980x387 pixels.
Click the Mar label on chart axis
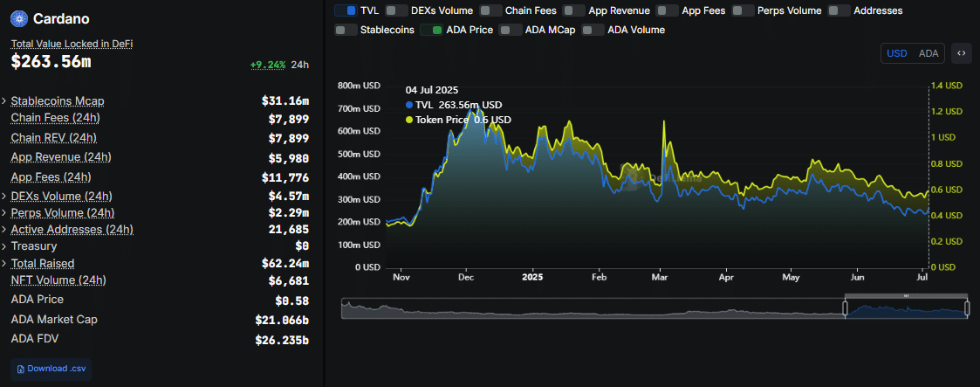[x=660, y=276]
